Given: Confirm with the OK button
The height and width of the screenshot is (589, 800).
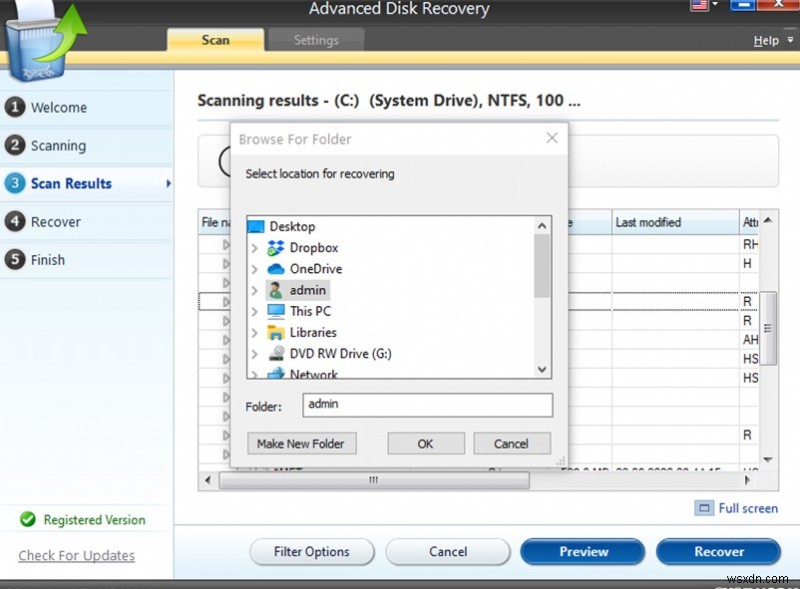Looking at the screenshot, I should [x=426, y=444].
